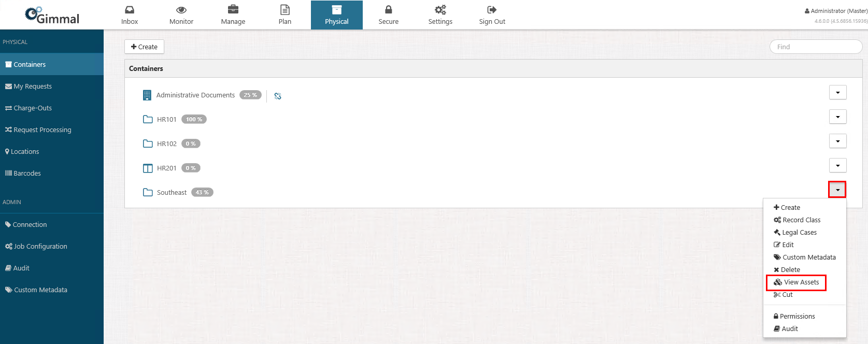Toggle the Southeast row dropdown menu
This screenshot has width=868, height=344.
point(837,190)
